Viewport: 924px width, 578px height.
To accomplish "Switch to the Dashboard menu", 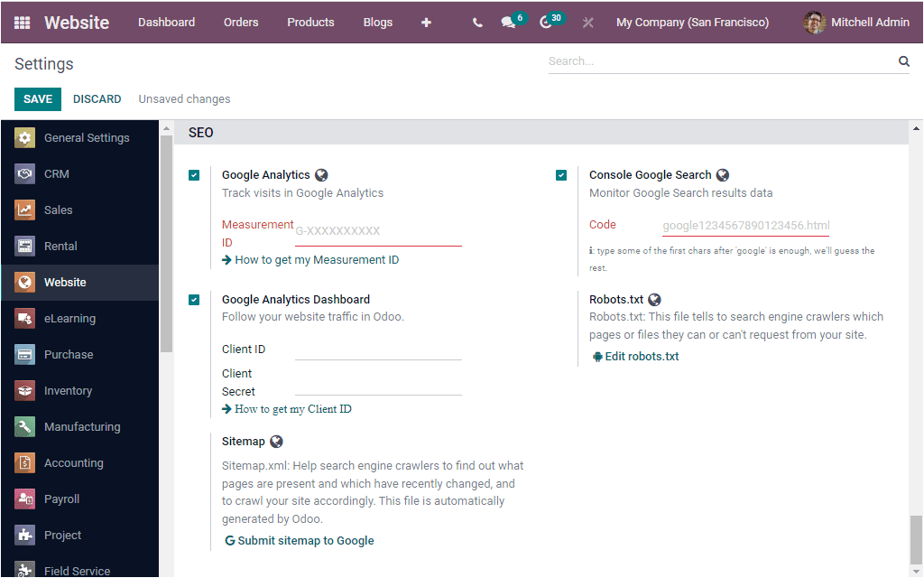I will [x=166, y=22].
